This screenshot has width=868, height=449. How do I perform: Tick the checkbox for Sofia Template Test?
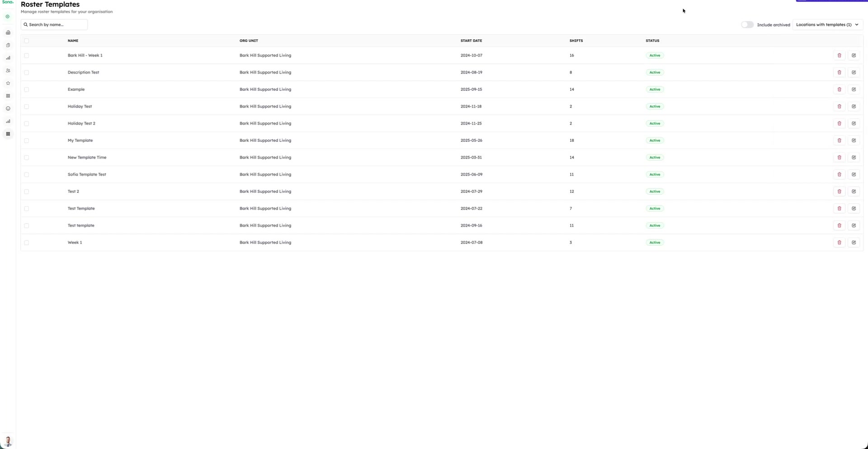[x=26, y=174]
